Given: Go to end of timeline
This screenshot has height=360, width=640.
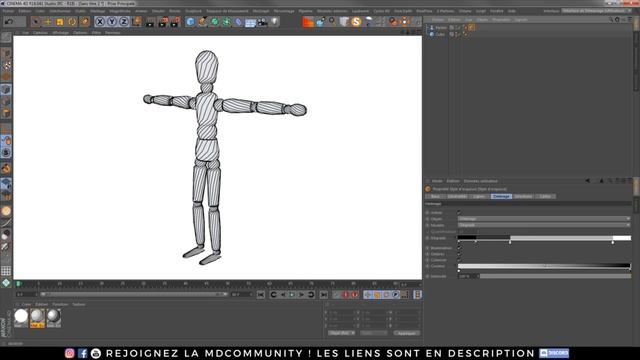Looking at the screenshot, I should pyautogui.click(x=324, y=295).
